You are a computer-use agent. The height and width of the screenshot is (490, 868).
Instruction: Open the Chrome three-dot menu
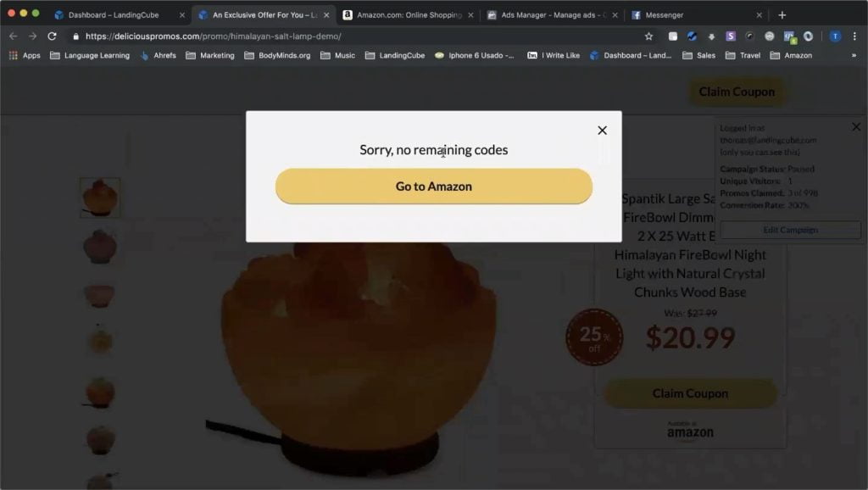pos(854,36)
